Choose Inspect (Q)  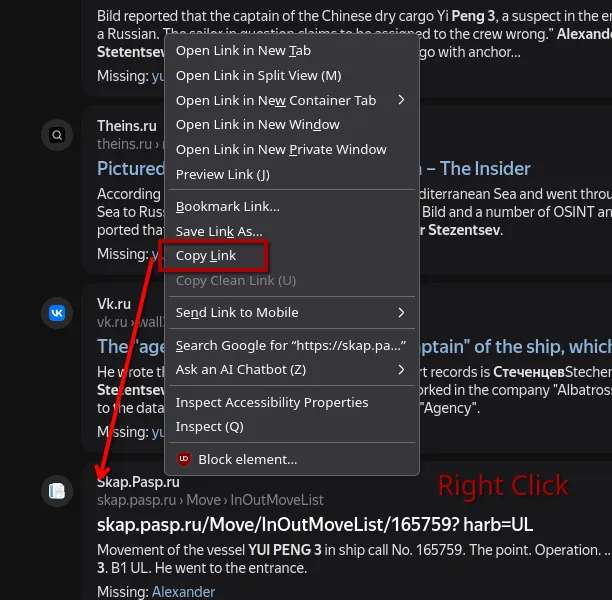(x=292, y=427)
